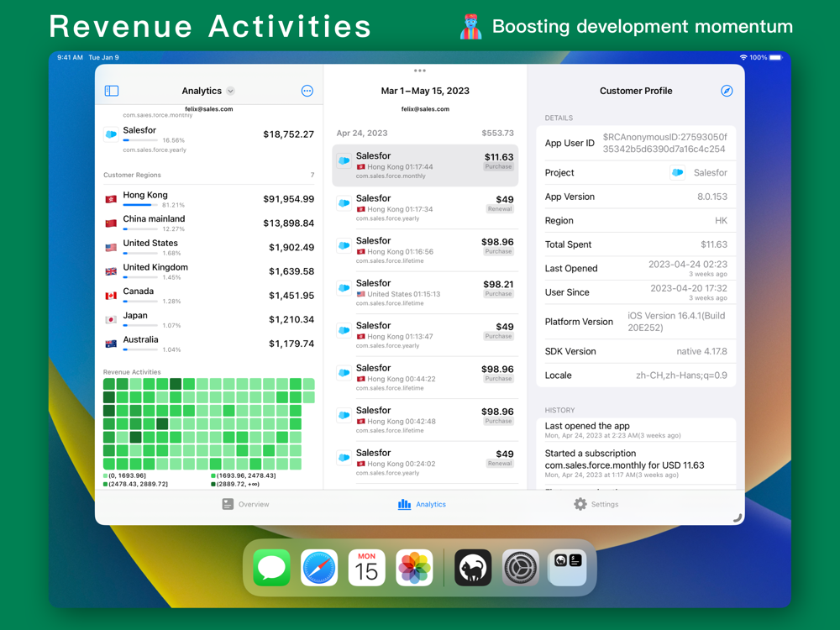Click the Locale zh-CH row
Viewport: 840px width, 630px height.
point(636,375)
